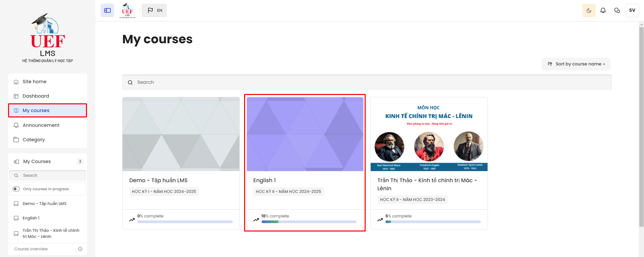Viewport: 644px width, 257px height.
Task: Click the HỌC KỲ I - NĂM HỌC 2024-2025 tag
Action: click(x=164, y=192)
